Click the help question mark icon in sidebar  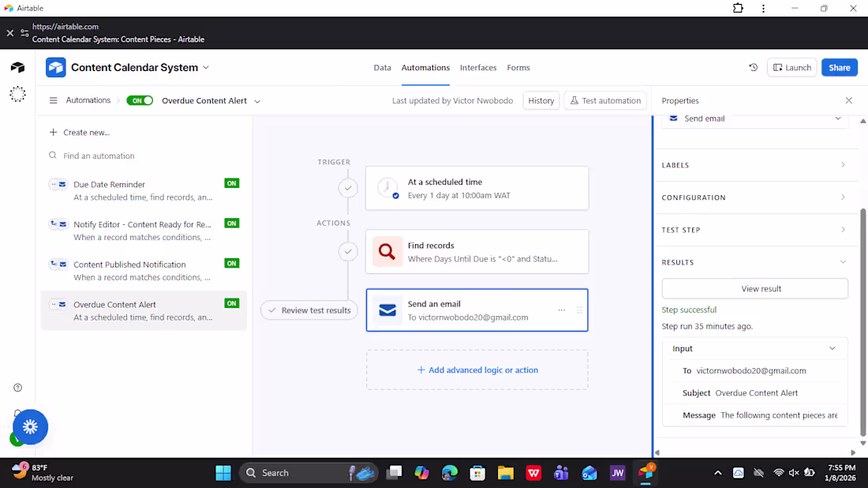click(x=17, y=388)
